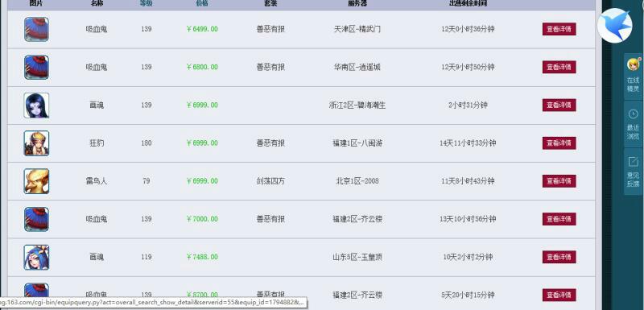View details for 画魂 in 浙江2区
This screenshot has width=644, height=310.
(x=559, y=105)
